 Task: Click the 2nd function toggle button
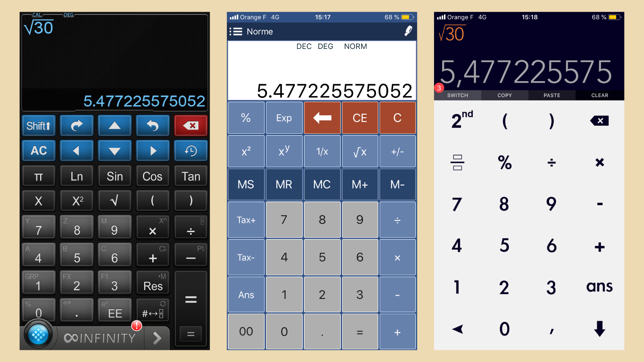pos(461,120)
